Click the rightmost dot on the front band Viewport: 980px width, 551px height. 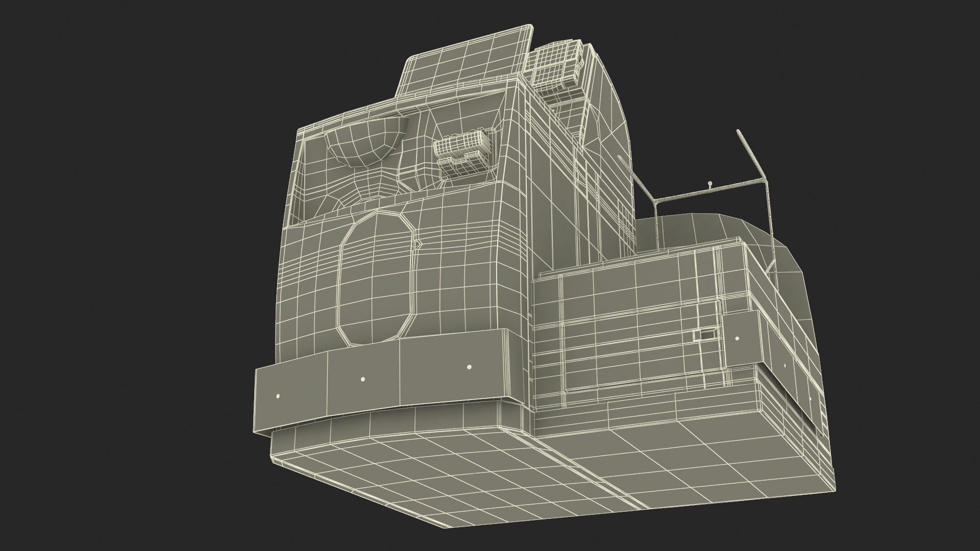click(x=470, y=366)
